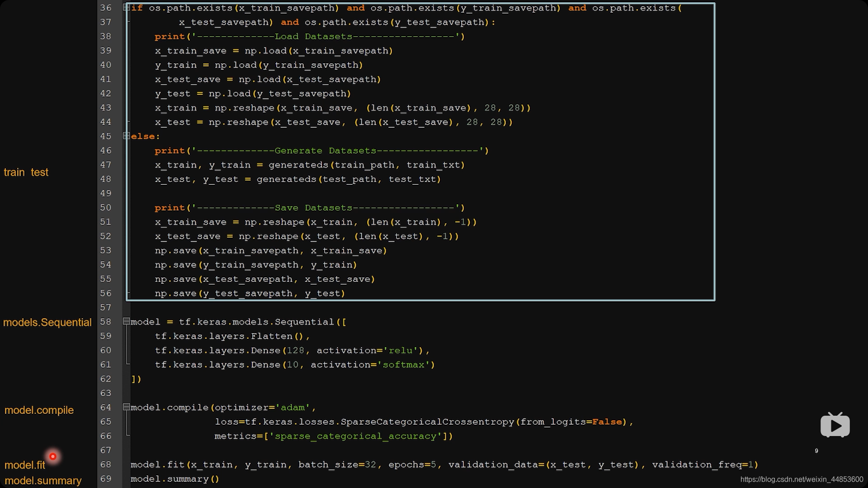This screenshot has height=488, width=868.
Task: Click the generateds(train_path, train_txt) call
Action: pyautogui.click(x=367, y=165)
